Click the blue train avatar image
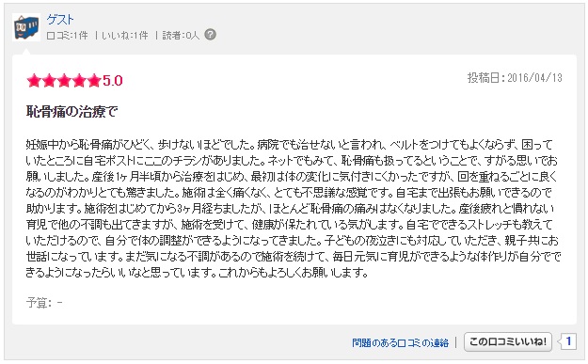Image resolution: width=588 pixels, height=364 pixels. coord(26,27)
